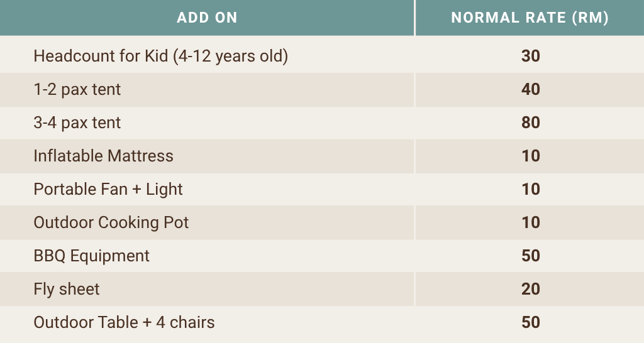Pick the Fly sheet add-on
Viewport: 644px width, 343px height.
click(67, 289)
